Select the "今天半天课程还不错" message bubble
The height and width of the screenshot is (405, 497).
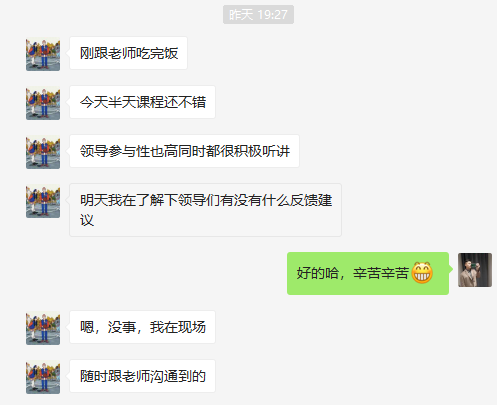142,102
